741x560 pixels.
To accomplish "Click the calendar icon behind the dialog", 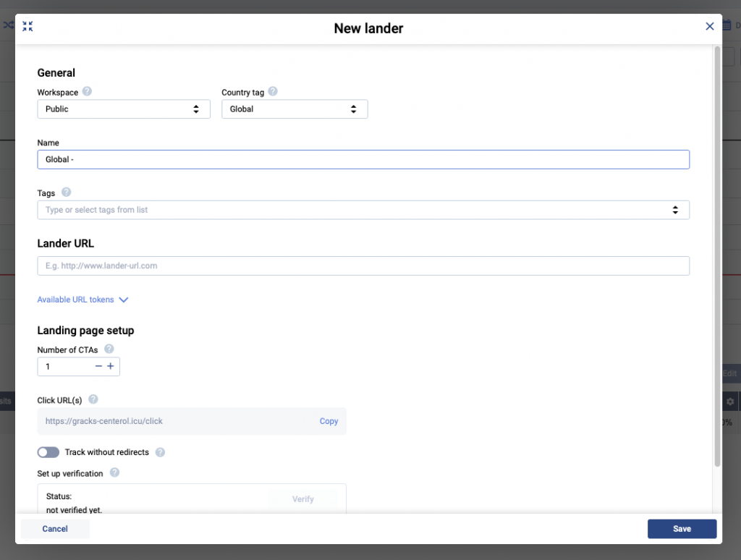I will pyautogui.click(x=727, y=25).
